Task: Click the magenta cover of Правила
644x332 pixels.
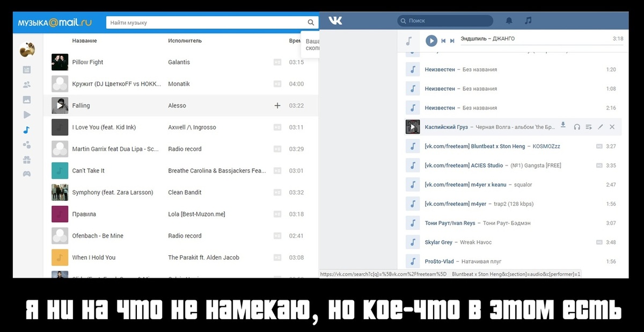Action: click(x=60, y=214)
